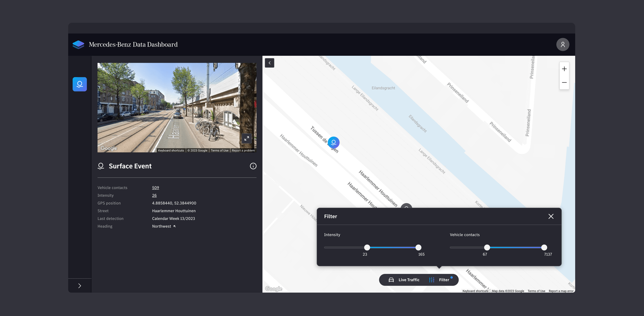Select the street name Haarlemmer Houttuinen
This screenshot has width=644, height=316.
pos(174,211)
